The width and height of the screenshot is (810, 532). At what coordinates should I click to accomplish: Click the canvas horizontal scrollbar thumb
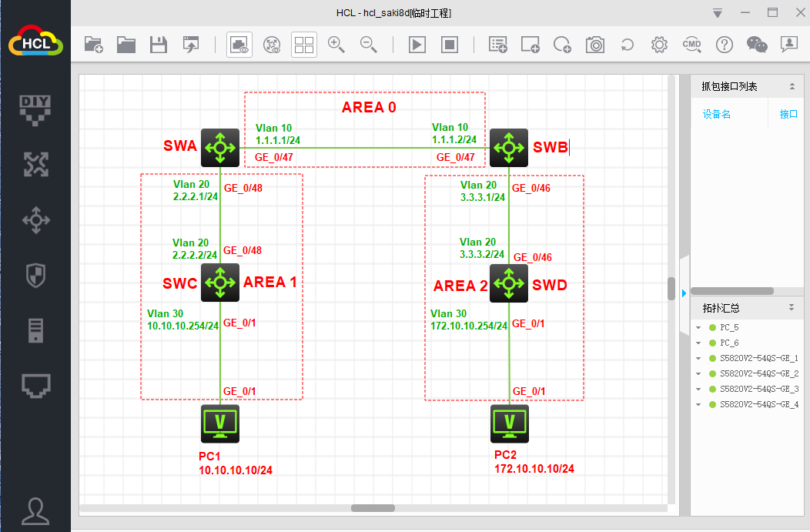click(x=373, y=508)
